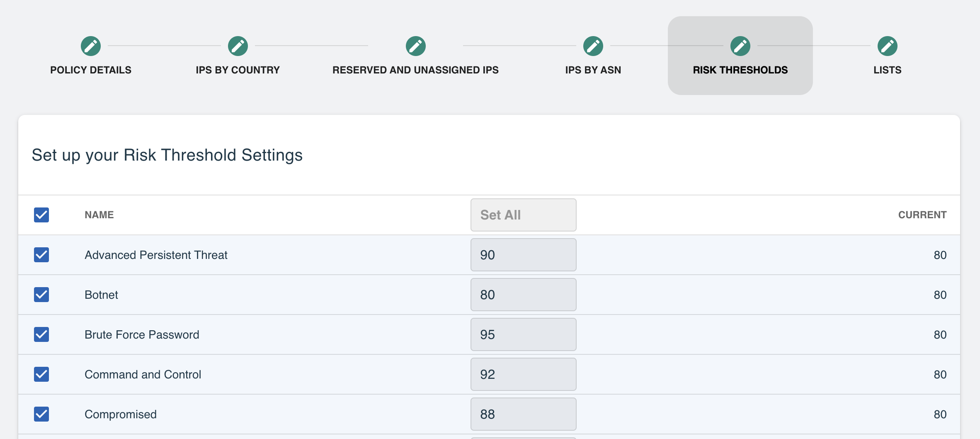Open the POLICY DETAILS step label
The width and height of the screenshot is (980, 439).
coord(91,70)
